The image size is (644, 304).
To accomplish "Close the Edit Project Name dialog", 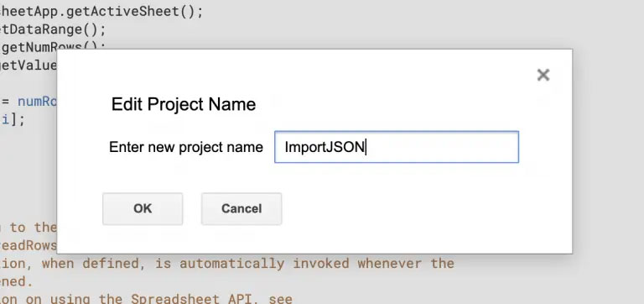I will click(543, 75).
